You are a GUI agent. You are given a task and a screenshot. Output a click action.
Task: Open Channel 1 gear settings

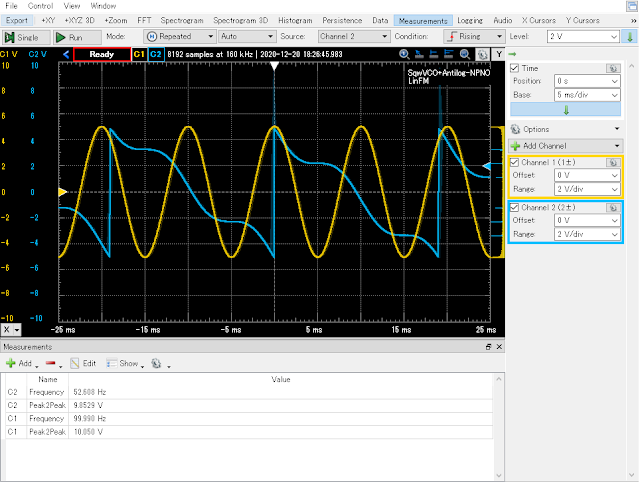point(613,162)
